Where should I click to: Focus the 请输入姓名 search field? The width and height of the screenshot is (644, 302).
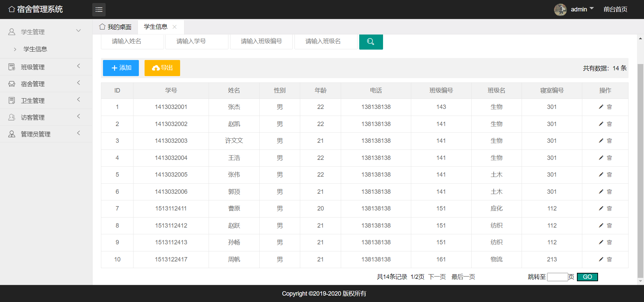132,42
